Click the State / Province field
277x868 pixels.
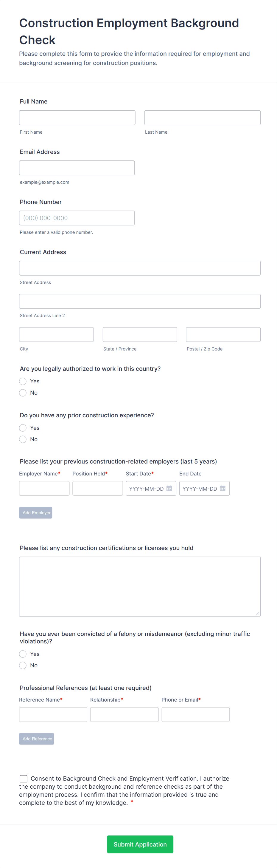click(x=140, y=334)
